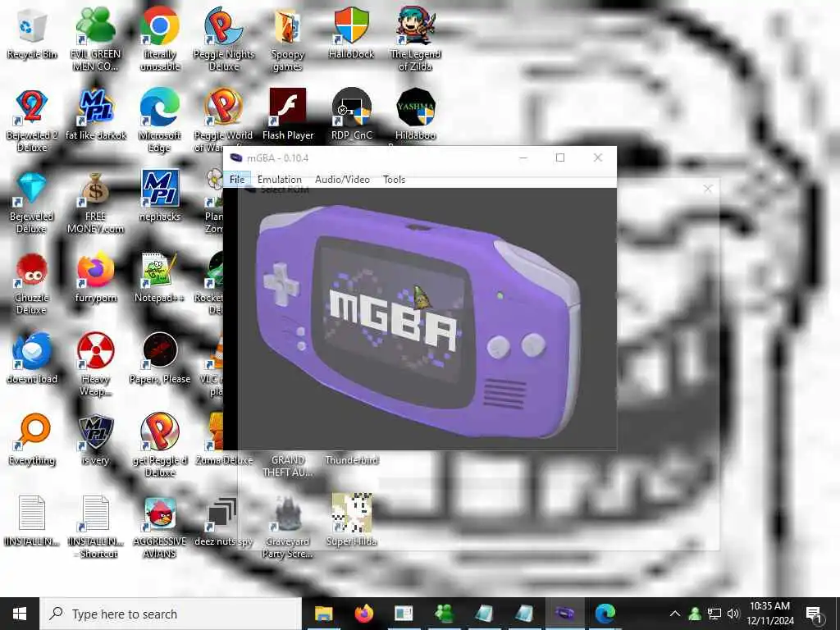This screenshot has width=840, height=630.
Task: Open the Windows Start menu
Action: click(x=20, y=614)
